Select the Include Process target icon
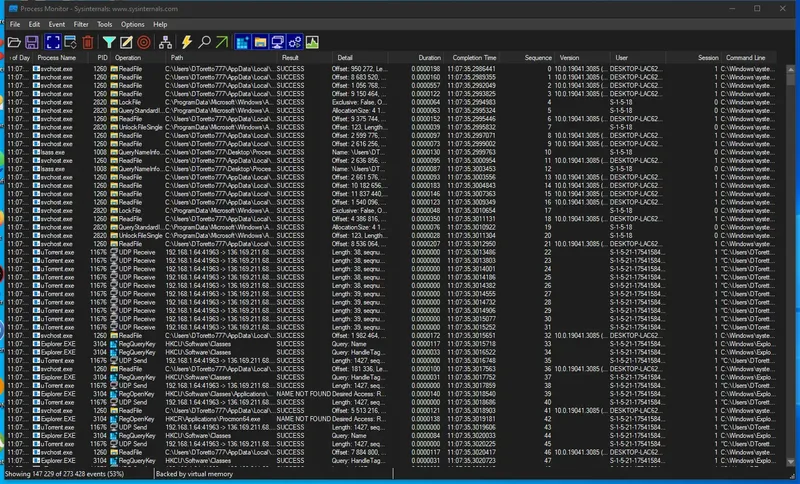 click(x=144, y=42)
